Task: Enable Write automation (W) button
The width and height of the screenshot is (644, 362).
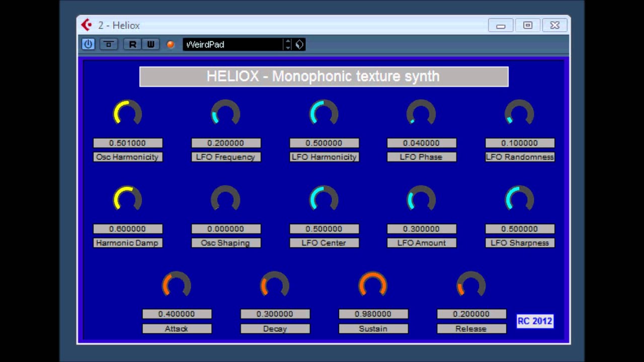Action: pos(150,44)
